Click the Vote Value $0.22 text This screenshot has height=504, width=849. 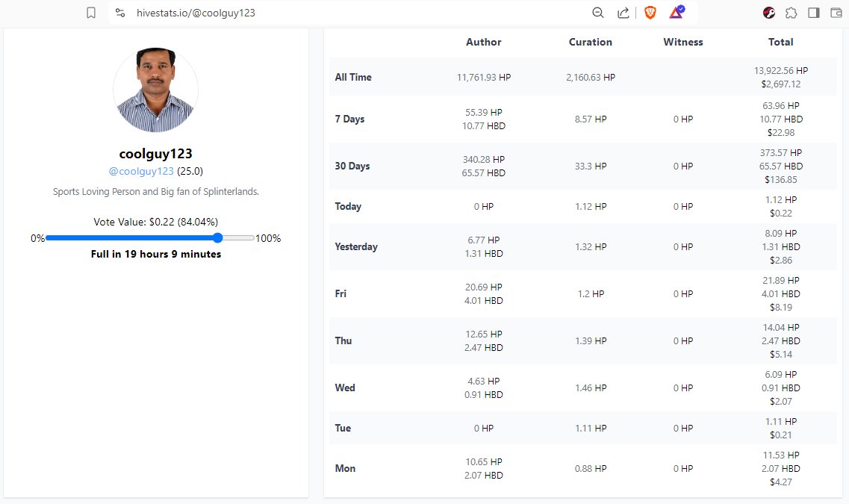point(156,222)
